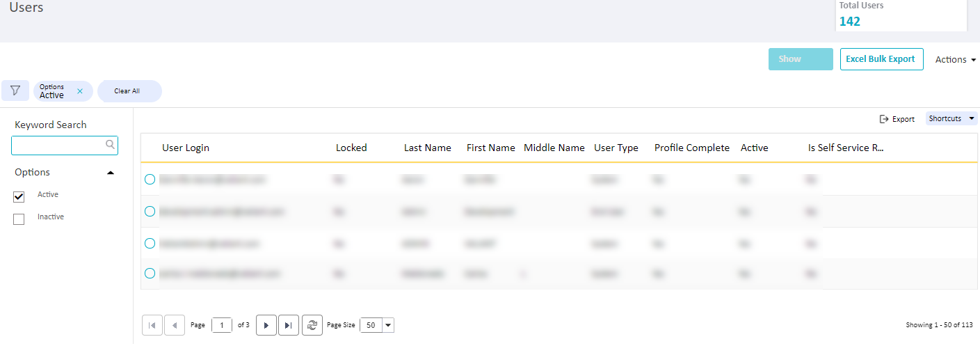980x346 pixels.
Task: Click the Excel Bulk Export button
Action: pos(881,59)
